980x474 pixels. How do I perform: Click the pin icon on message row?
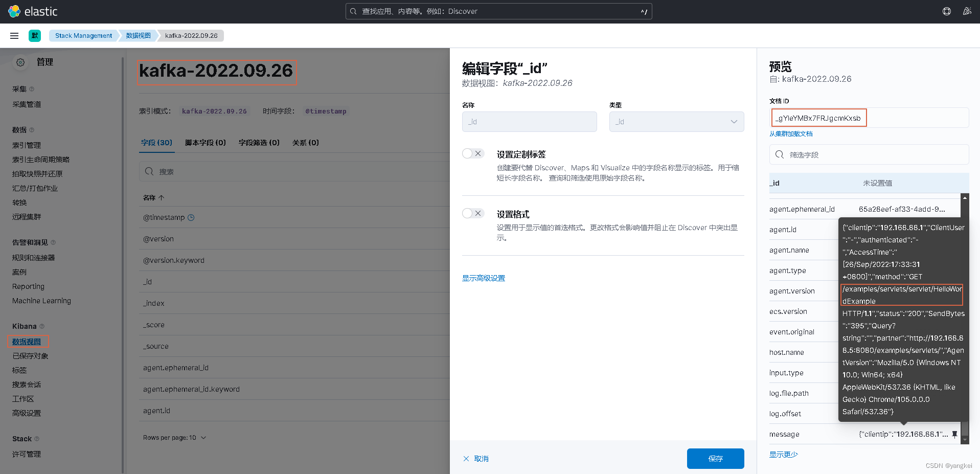954,434
